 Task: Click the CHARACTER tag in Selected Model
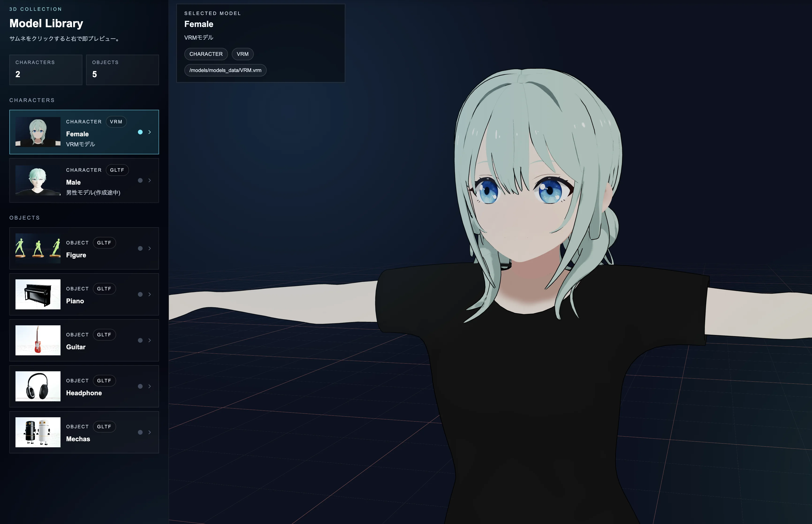click(x=206, y=54)
